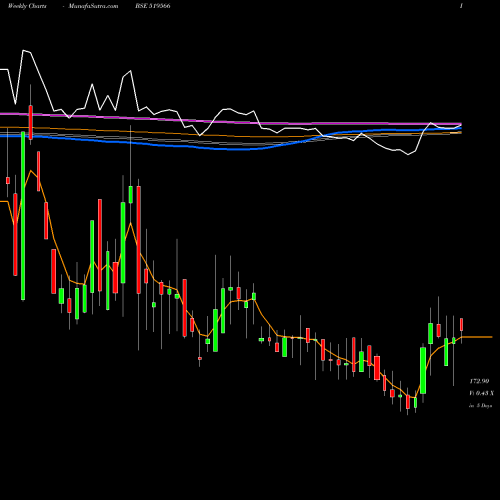Click the 'in 5 Days' label
The width and height of the screenshot is (500, 500).
(480, 406)
